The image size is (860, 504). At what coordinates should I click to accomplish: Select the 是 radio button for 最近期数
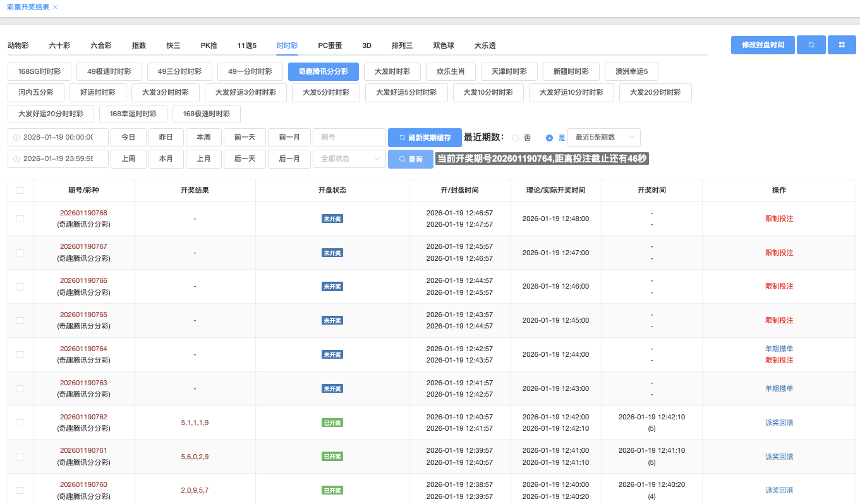tap(549, 138)
